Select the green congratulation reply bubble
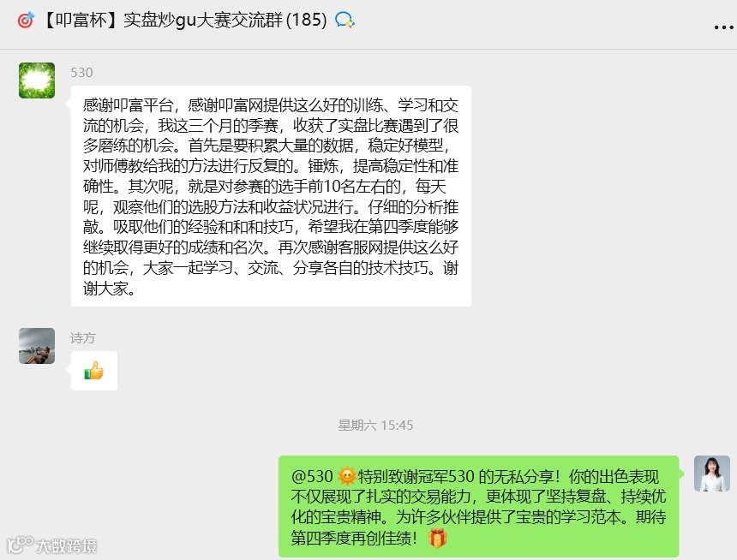Screen dimensions: 737x560 point(478,506)
